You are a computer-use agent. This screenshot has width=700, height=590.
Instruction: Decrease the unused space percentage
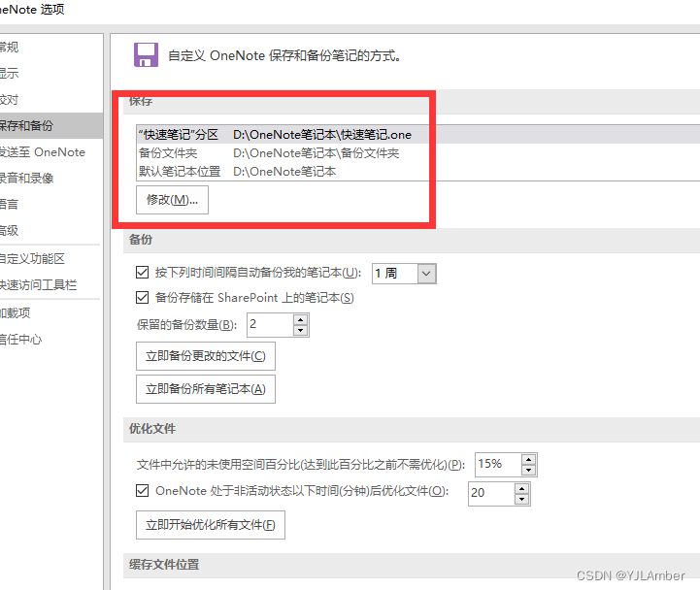click(528, 470)
